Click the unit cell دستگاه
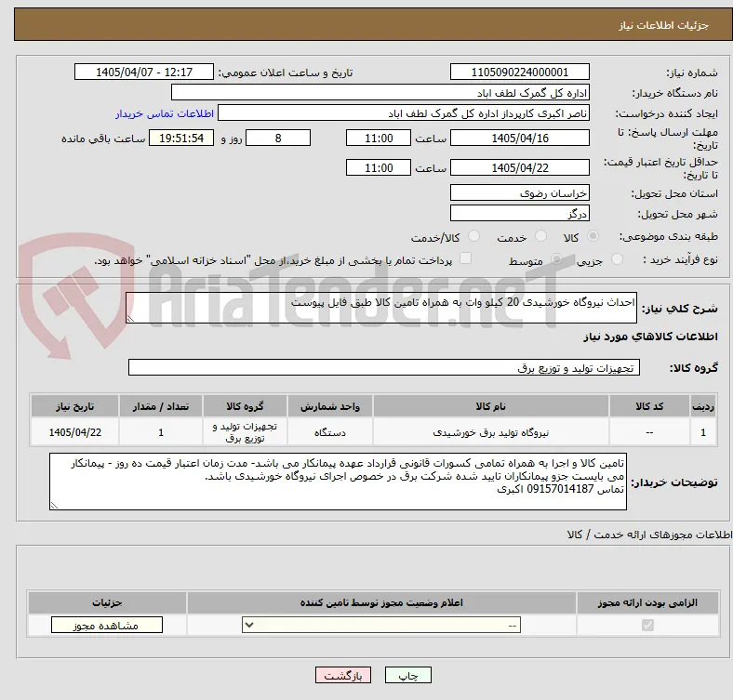The image size is (733, 700). click(330, 432)
